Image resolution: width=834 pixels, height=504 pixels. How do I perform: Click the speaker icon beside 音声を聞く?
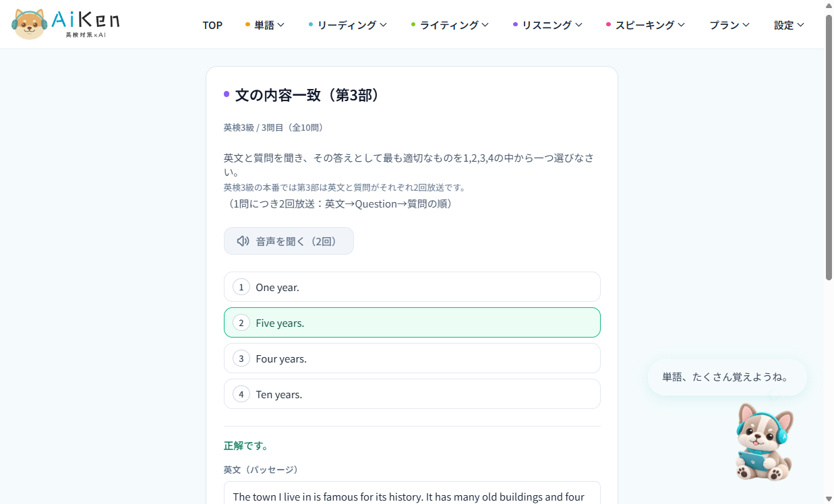243,241
